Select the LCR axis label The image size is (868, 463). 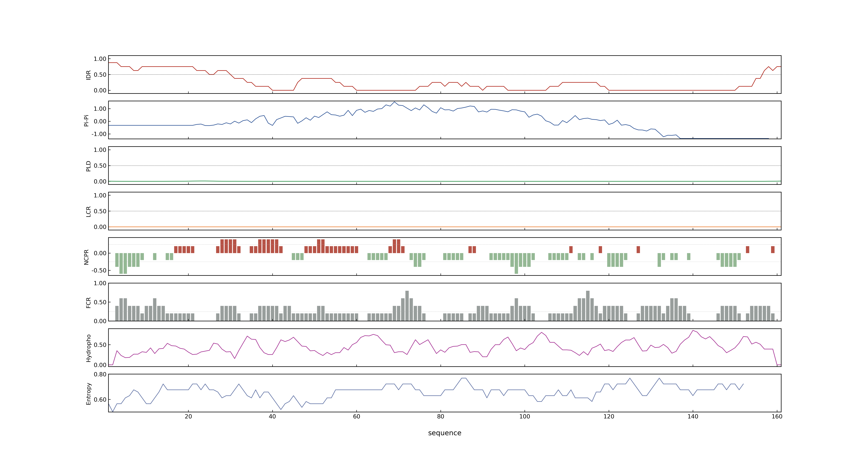tap(88, 211)
